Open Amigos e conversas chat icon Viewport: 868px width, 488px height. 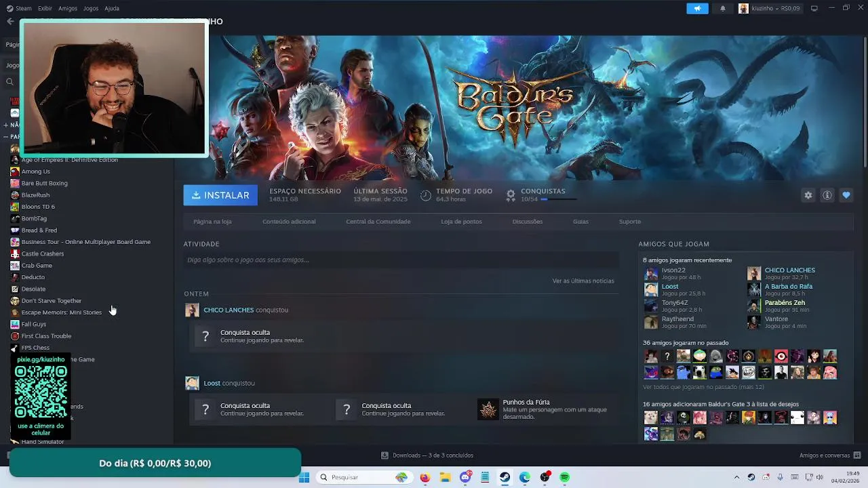(857, 455)
